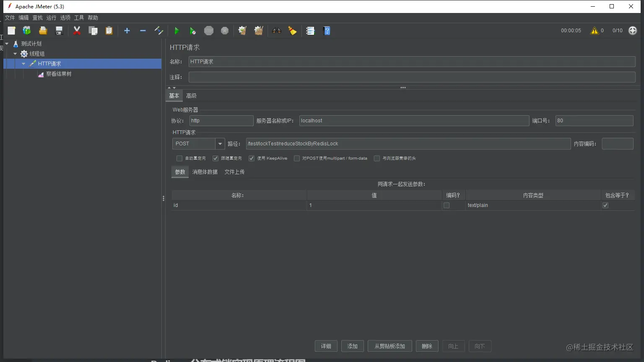Click the 协议 field containing http
The width and height of the screenshot is (644, 362).
pos(221,121)
